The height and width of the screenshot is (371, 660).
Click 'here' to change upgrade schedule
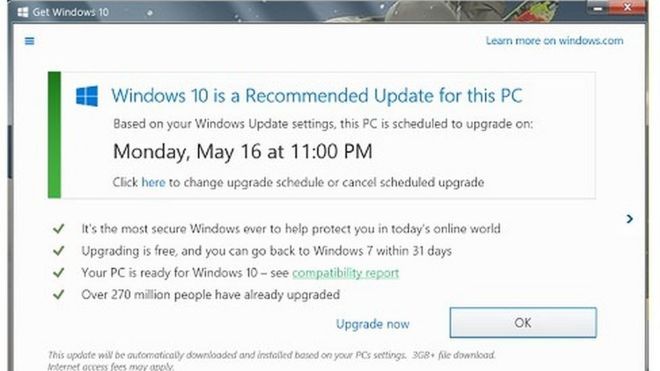153,182
